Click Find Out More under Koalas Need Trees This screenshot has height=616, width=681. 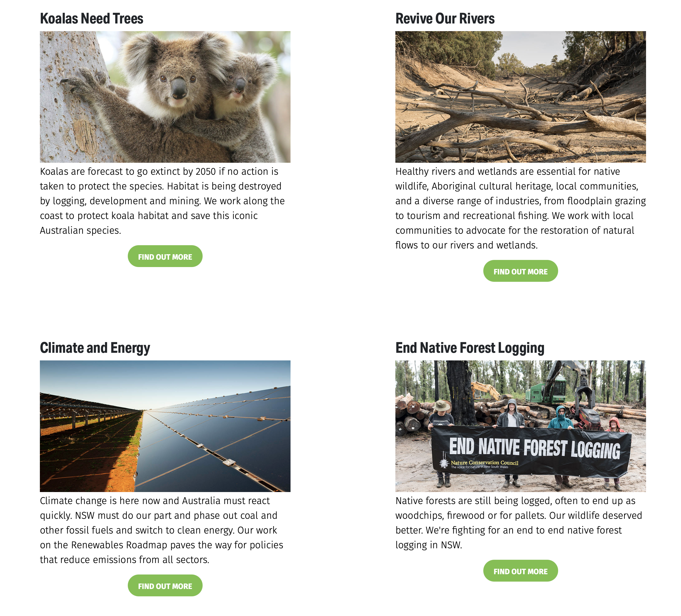click(165, 256)
